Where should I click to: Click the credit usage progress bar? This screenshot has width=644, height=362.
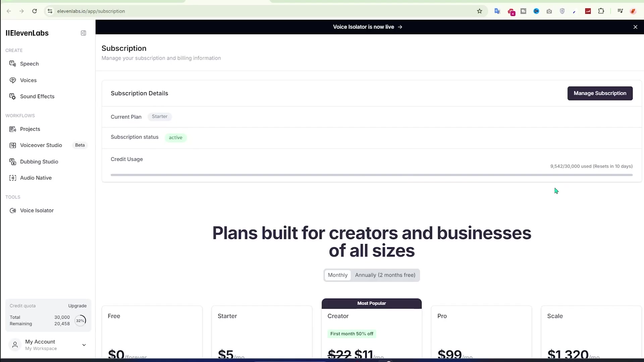tap(372, 175)
